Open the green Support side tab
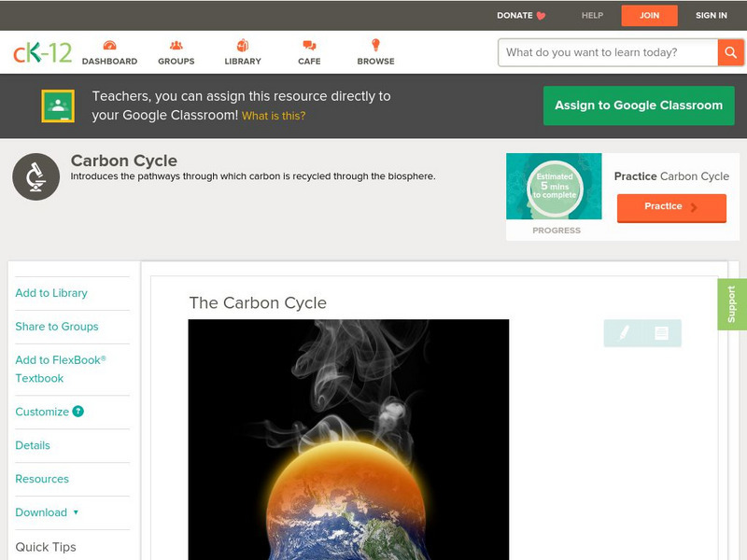The height and width of the screenshot is (560, 747). [732, 304]
